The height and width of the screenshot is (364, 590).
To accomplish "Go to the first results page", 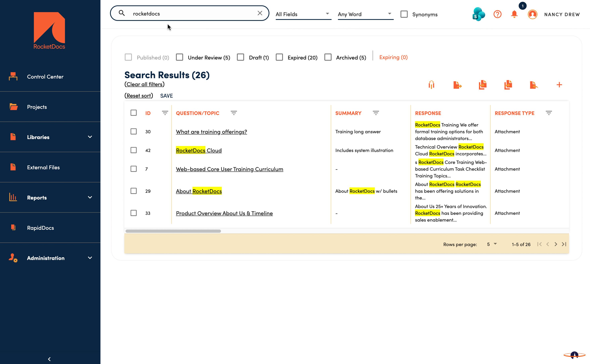I will click(539, 244).
